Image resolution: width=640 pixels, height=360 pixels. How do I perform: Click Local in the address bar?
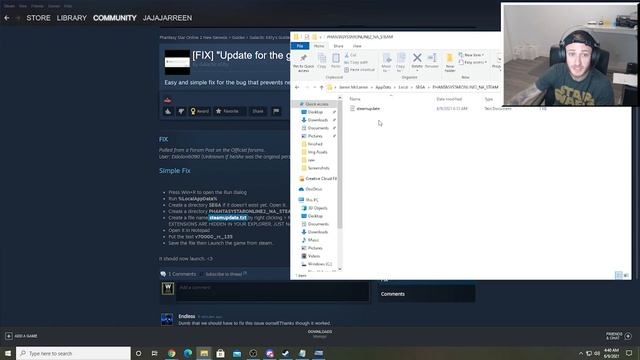(403, 87)
